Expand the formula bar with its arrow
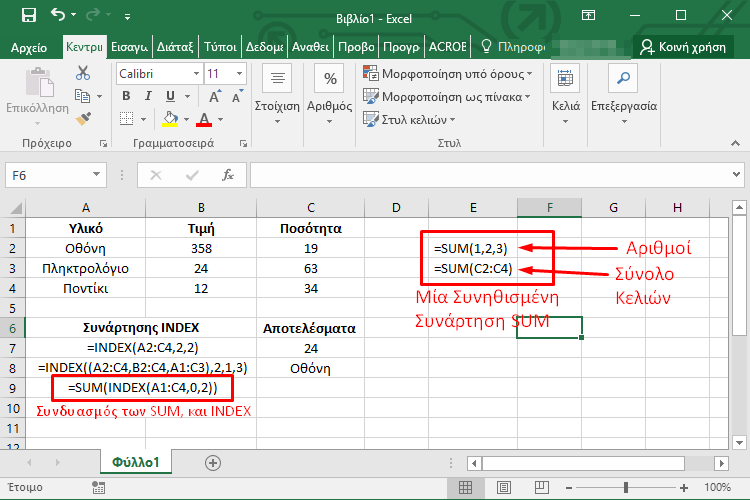This screenshot has width=750, height=500. coord(737,175)
